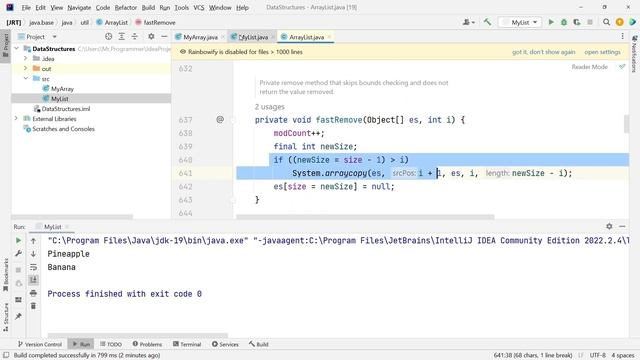640x360 pixels.
Task: Click the user account icon
Action: pyautogui.click(x=468, y=22)
